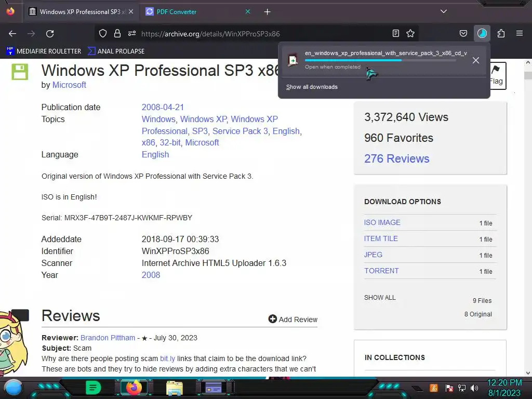Click the 960 Favorites text

pyautogui.click(x=398, y=138)
